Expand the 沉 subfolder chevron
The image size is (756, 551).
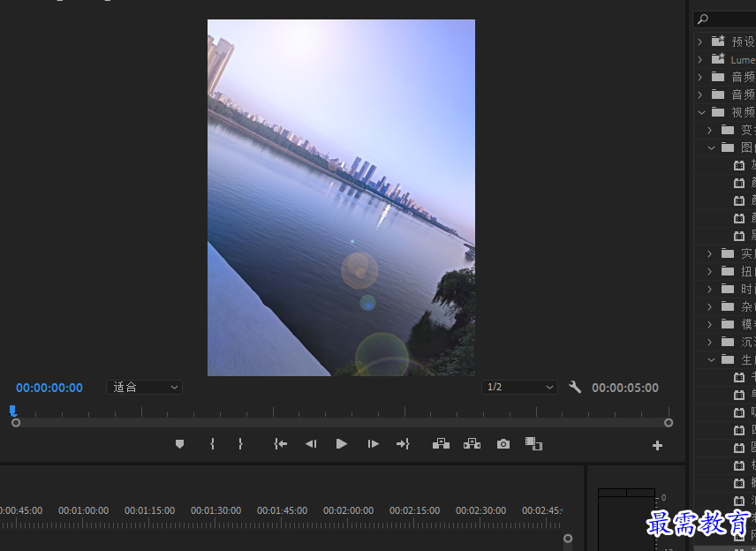click(710, 343)
